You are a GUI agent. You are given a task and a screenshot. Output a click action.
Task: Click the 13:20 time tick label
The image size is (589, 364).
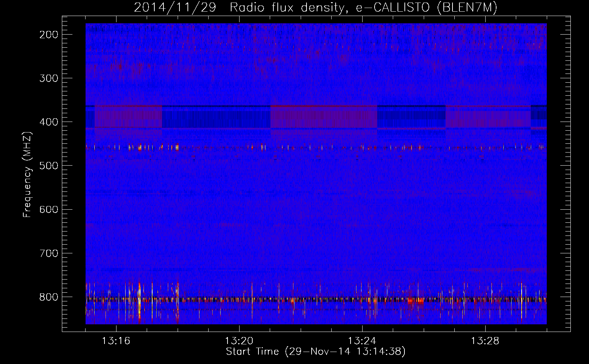pyautogui.click(x=239, y=341)
